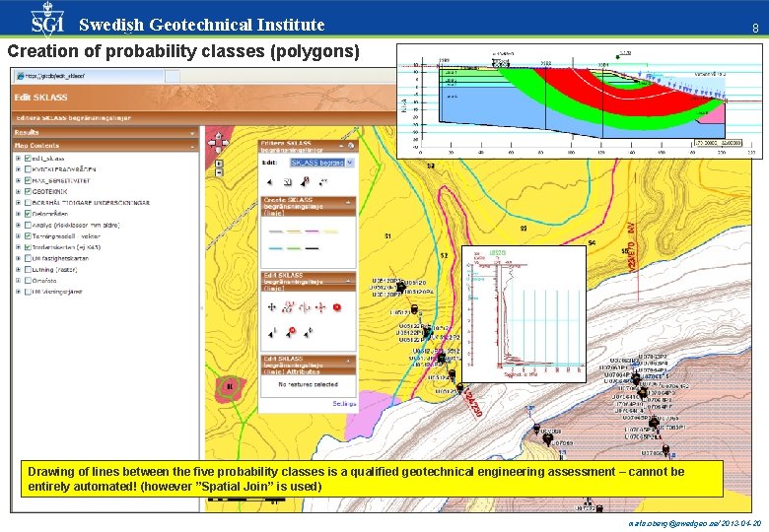The image size is (769, 532).
Task: Expand the GEOTEKNIK layer tree node
Action: 18,191
